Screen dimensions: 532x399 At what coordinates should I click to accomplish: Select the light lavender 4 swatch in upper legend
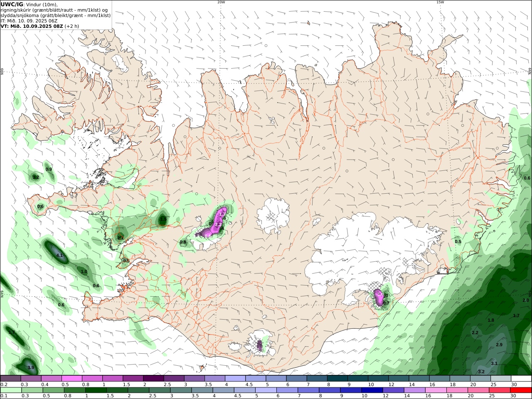click(235, 378)
